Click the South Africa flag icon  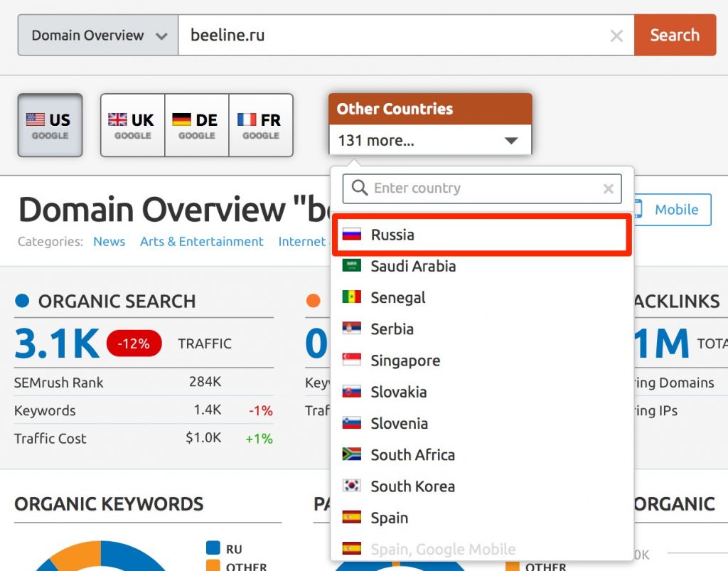(x=351, y=454)
